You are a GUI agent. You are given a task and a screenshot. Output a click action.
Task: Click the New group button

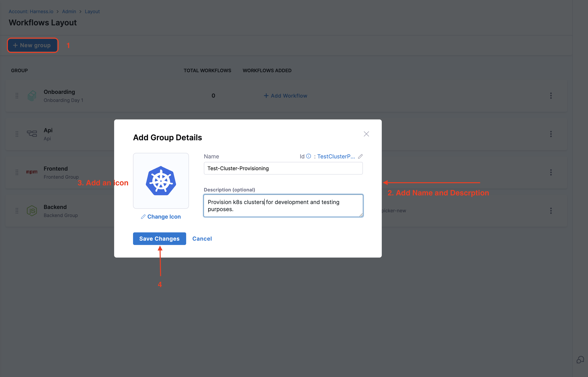pos(32,45)
